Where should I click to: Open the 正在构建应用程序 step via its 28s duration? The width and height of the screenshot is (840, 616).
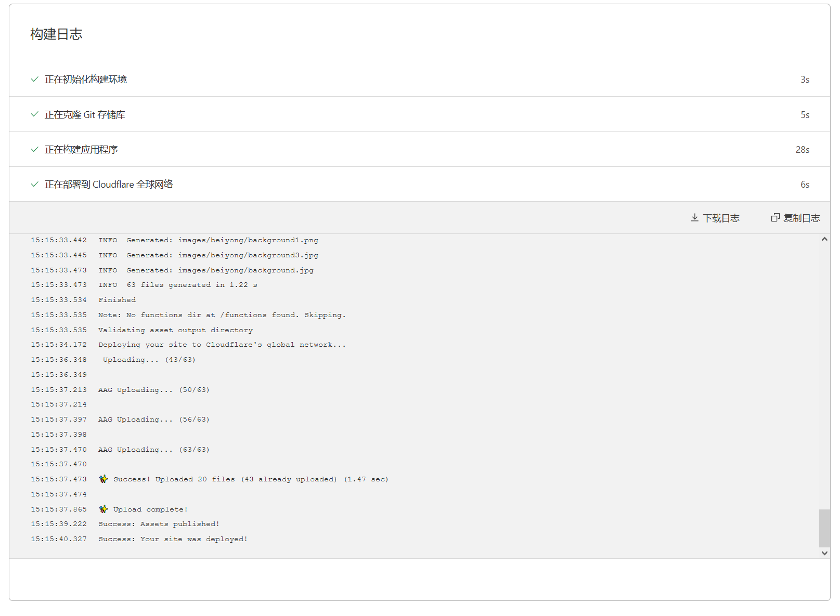coord(802,150)
